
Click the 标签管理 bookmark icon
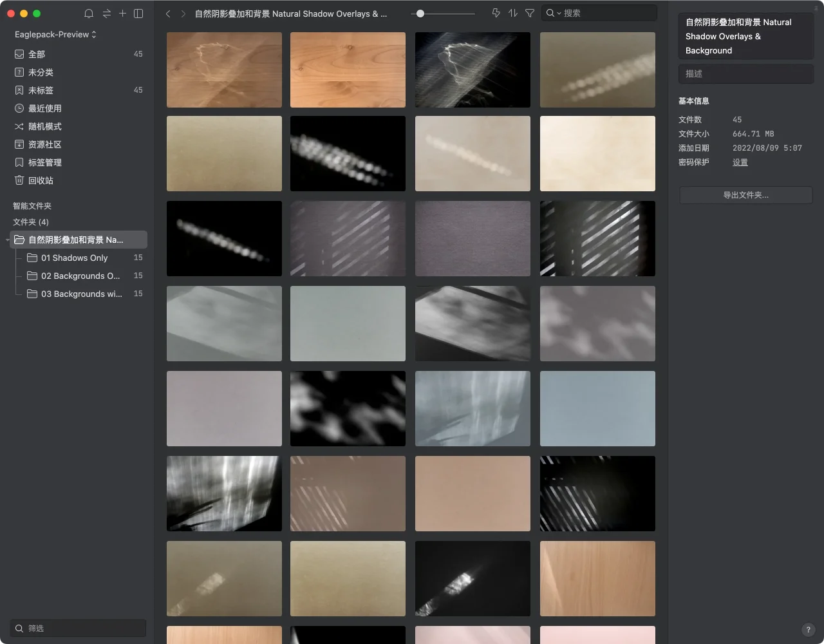click(x=19, y=162)
